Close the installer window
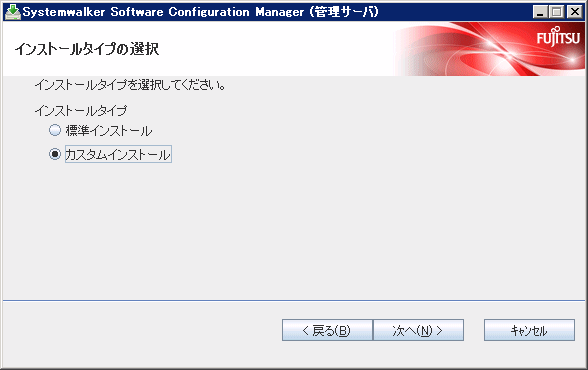 point(574,12)
